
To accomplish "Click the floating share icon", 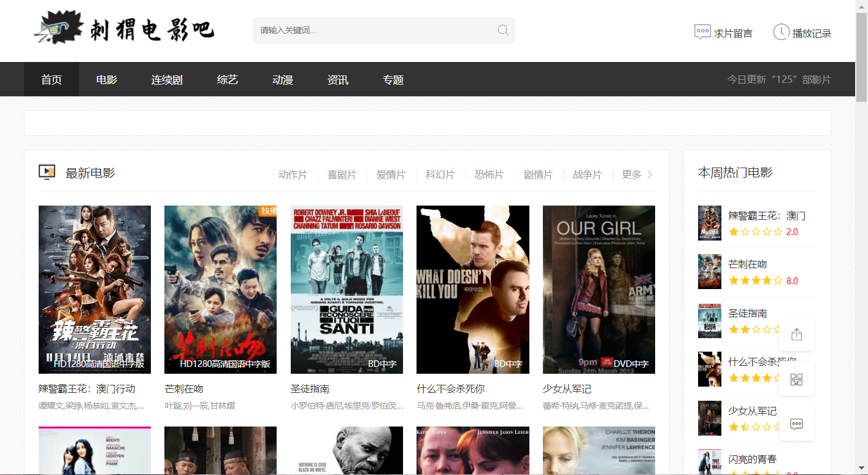I will (x=796, y=334).
